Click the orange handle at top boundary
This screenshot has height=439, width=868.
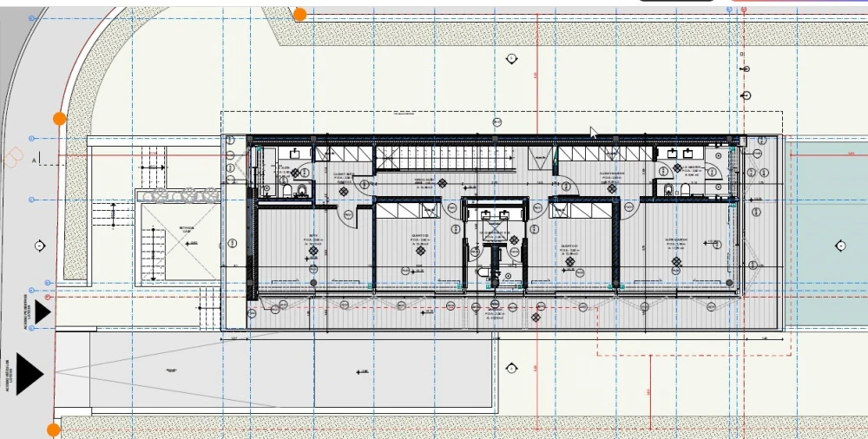click(299, 14)
